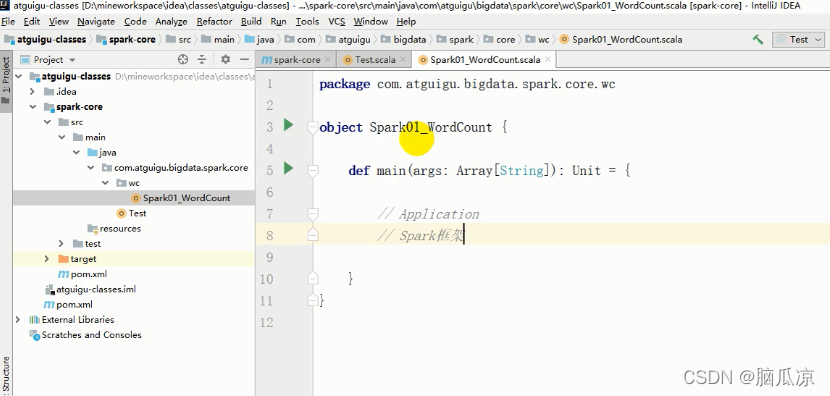Toggle fold end marker on line 11
The width and height of the screenshot is (830, 396).
[313, 300]
